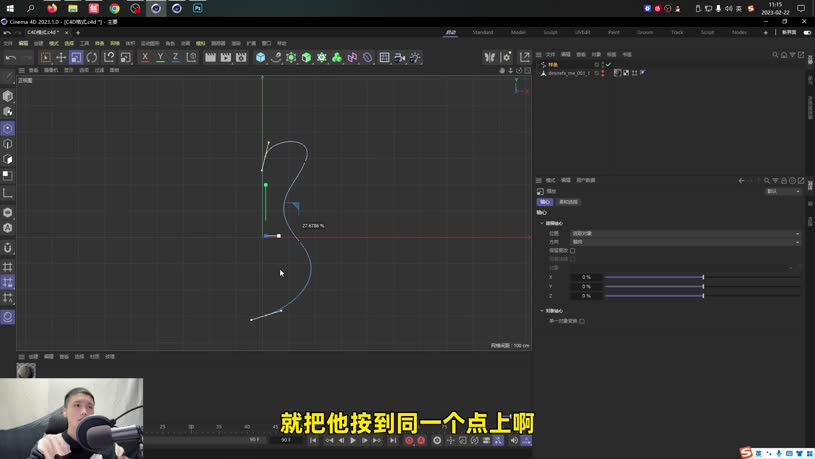The height and width of the screenshot is (459, 815).
Task: Open Firefox from the Windows taskbar
Action: (52, 8)
